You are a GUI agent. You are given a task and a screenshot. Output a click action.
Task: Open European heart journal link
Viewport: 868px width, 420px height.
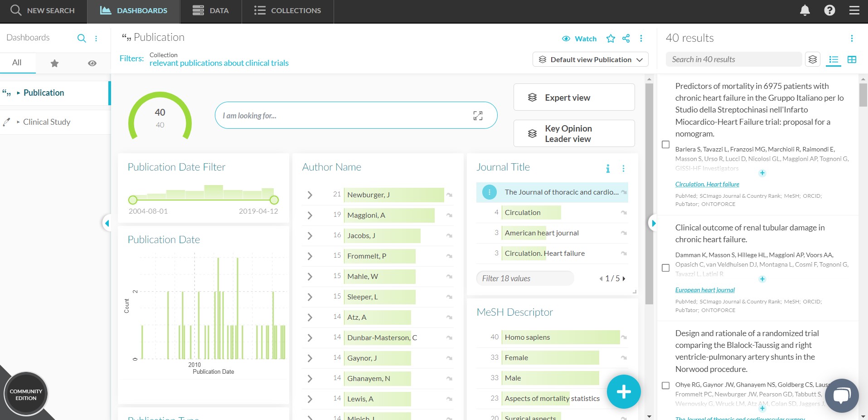click(x=705, y=290)
